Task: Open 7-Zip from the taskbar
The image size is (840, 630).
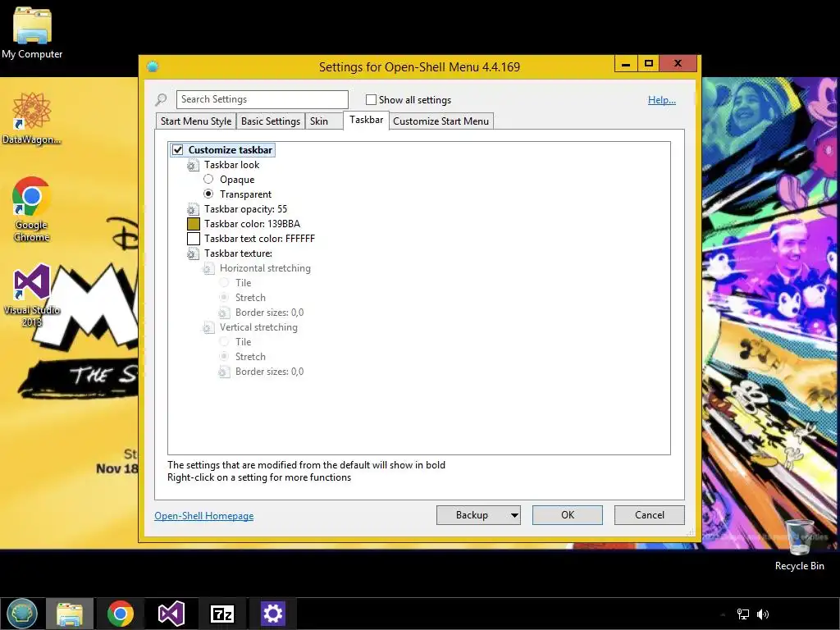Action: [x=222, y=614]
